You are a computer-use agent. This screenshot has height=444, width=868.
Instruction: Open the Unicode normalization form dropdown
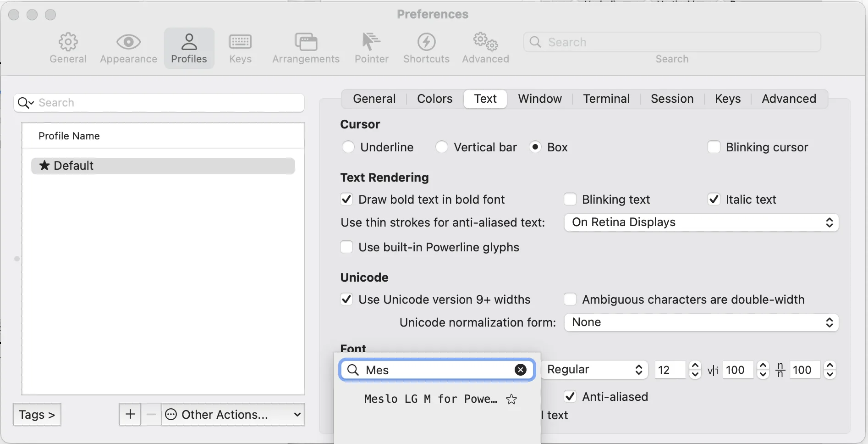702,322
